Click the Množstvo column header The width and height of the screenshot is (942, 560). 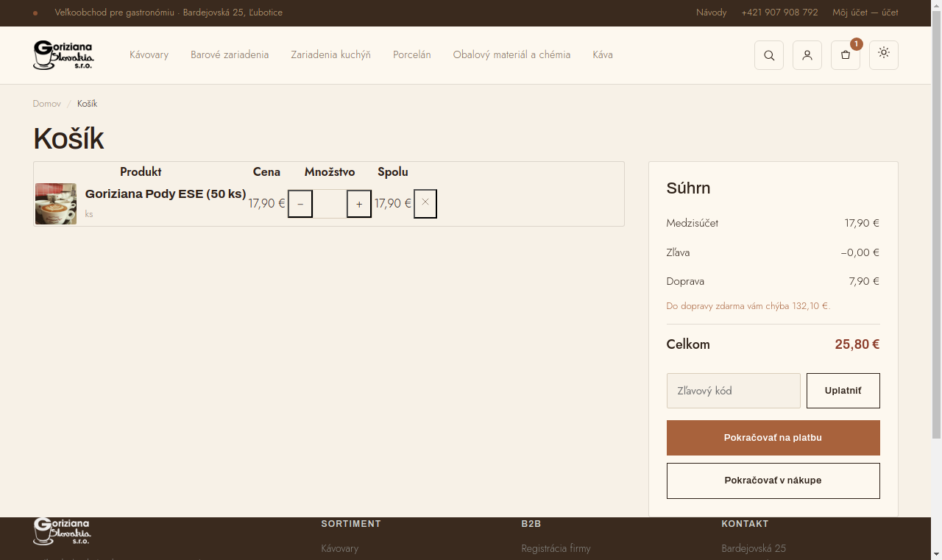tap(330, 172)
